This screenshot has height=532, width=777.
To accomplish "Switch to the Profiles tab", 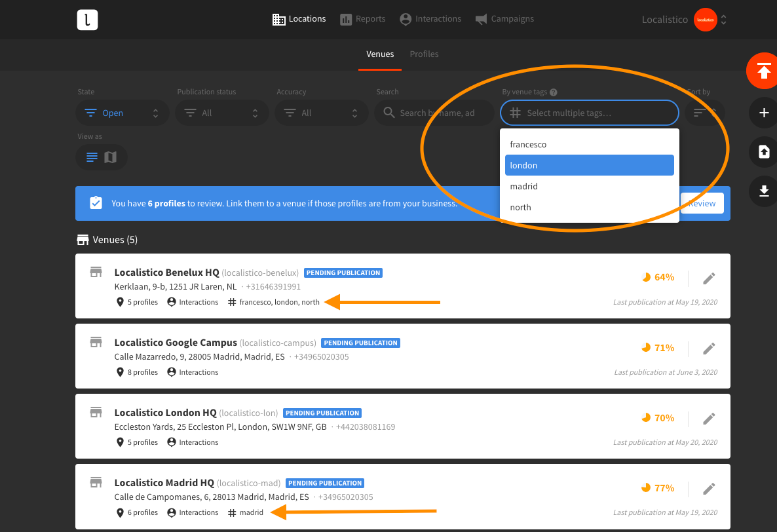I will 424,54.
